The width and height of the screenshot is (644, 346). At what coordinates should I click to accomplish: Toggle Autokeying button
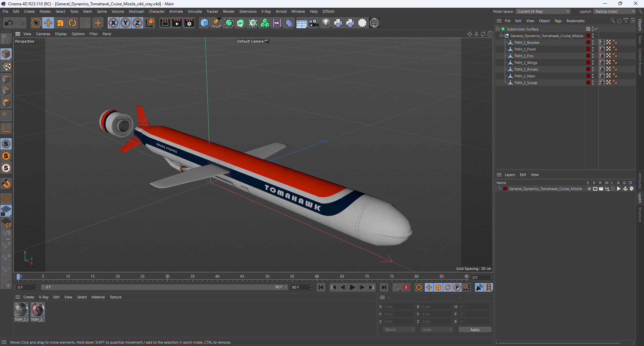pos(406,287)
